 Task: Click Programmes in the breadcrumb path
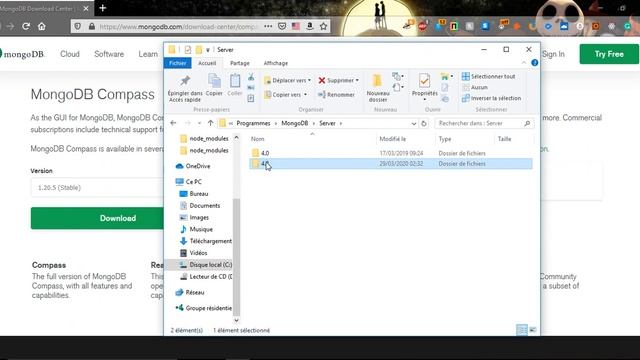coord(253,123)
